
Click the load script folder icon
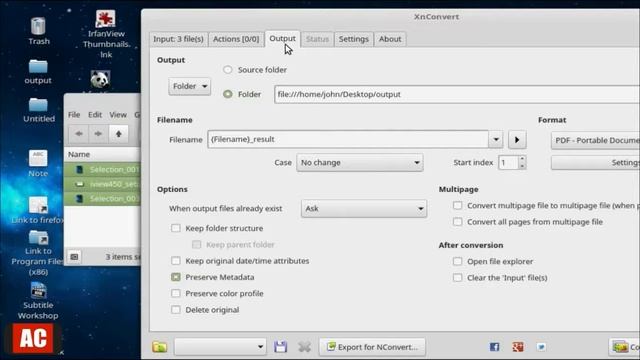(x=160, y=347)
